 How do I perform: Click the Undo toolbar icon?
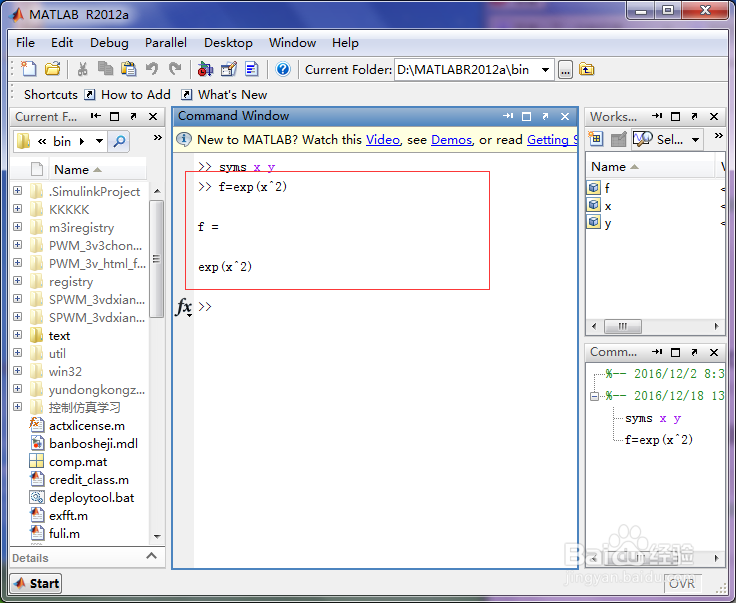pyautogui.click(x=152, y=69)
